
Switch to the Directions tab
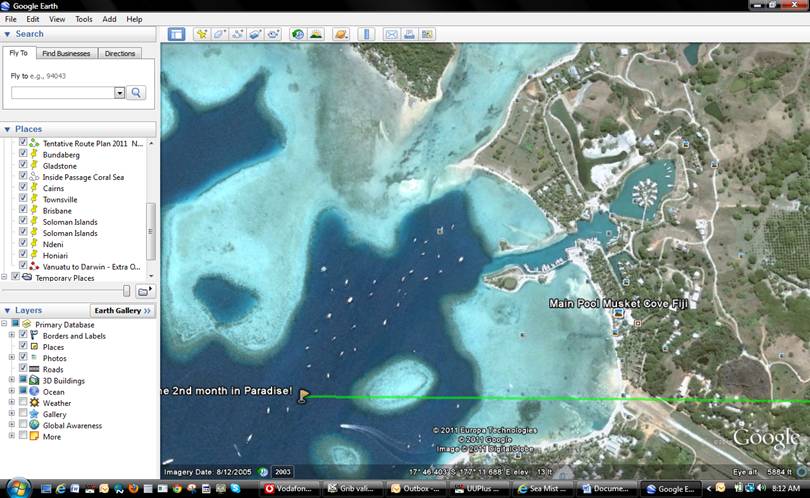tap(120, 53)
